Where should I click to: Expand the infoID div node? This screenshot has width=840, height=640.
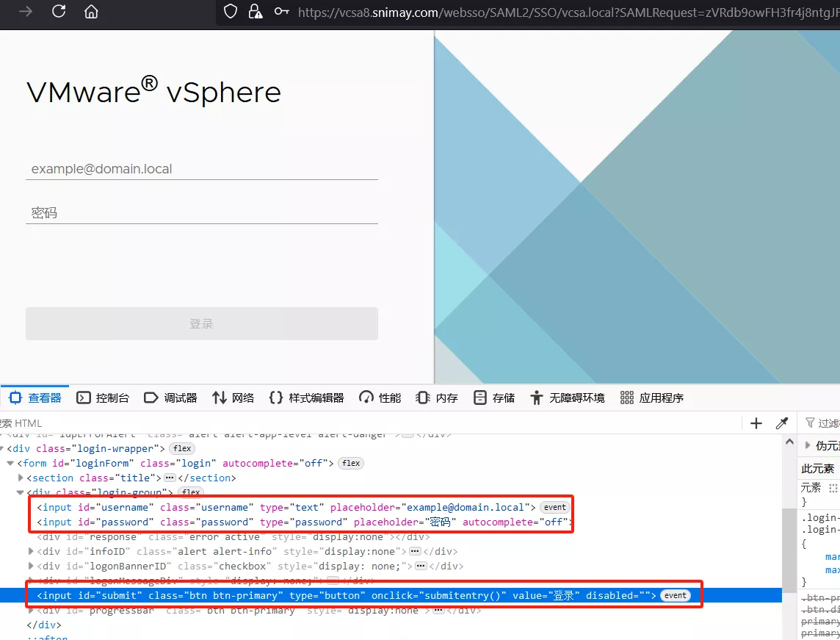[x=31, y=551]
